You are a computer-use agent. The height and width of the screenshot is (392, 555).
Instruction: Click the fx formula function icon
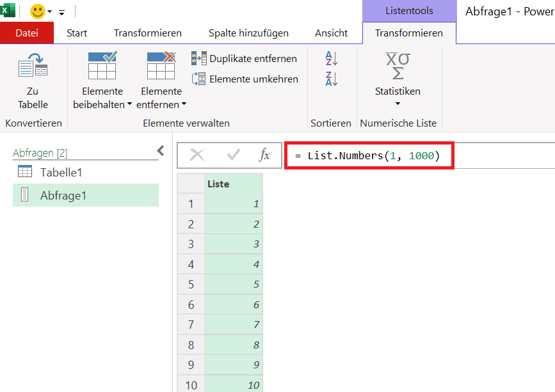(264, 155)
